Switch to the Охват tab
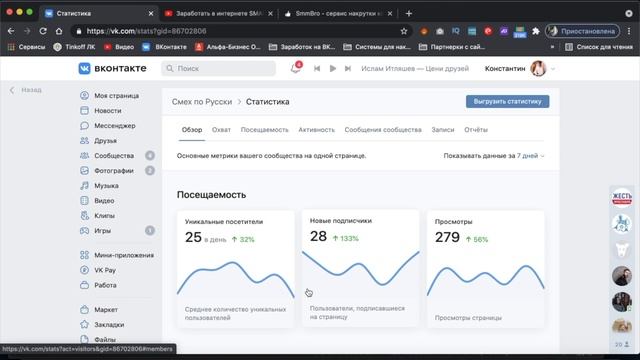 point(221,130)
